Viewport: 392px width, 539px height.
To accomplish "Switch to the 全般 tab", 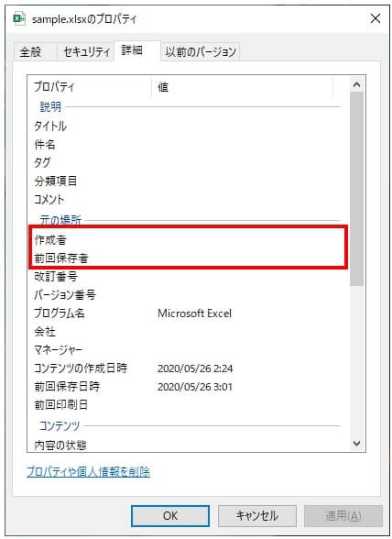I will click(30, 52).
